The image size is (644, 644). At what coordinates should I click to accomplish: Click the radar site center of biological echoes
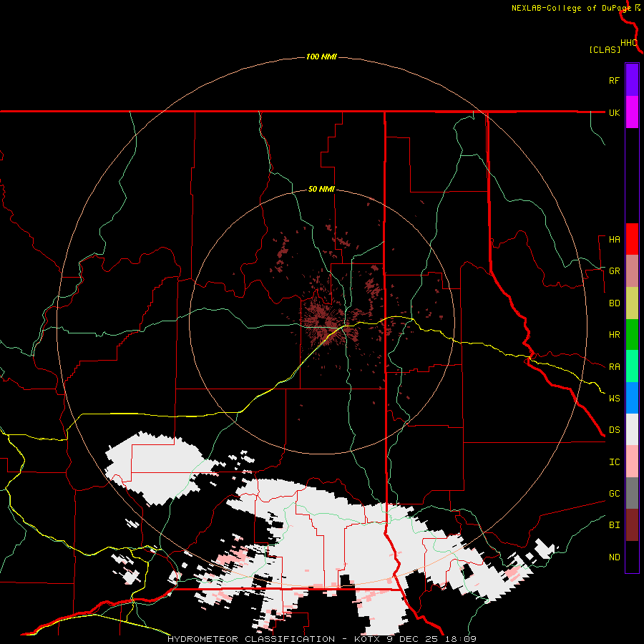[x=321, y=321]
